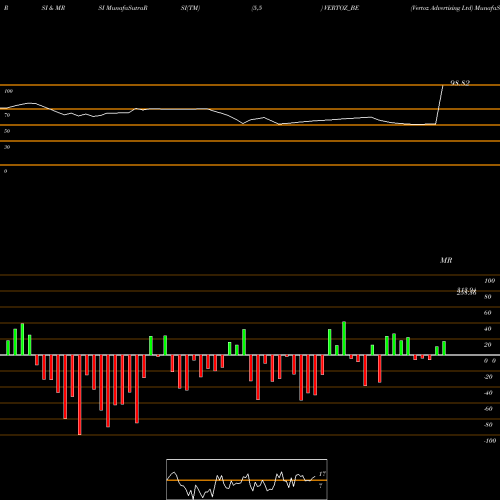Click the RSI axis label 70
Viewport: 500px width, 500px height.
click(x=7, y=115)
